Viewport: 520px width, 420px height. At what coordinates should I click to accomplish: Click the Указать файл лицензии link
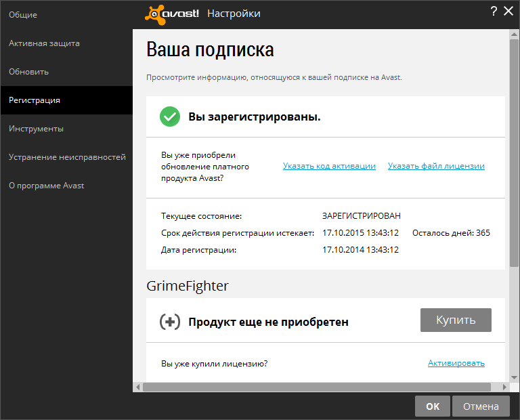point(436,166)
